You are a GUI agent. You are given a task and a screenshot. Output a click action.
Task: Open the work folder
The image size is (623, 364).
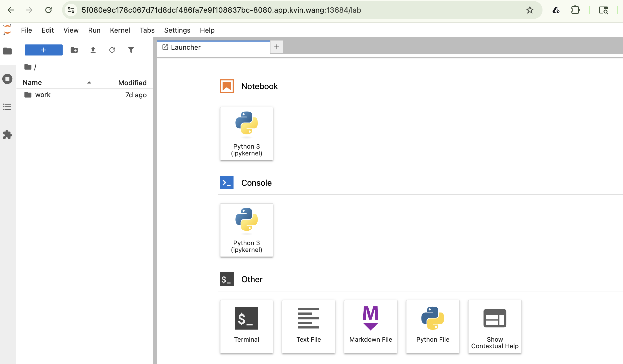coord(43,95)
